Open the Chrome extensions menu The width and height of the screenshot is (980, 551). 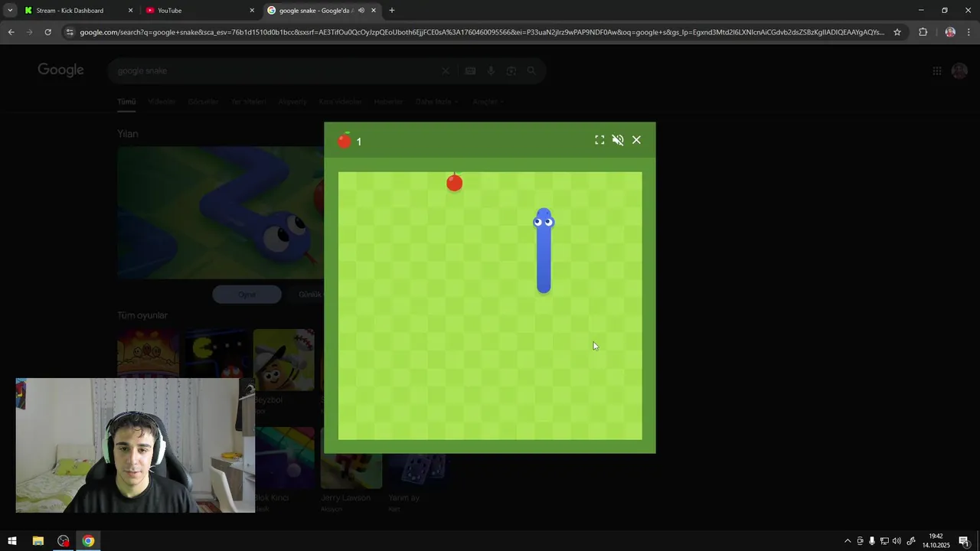coord(923,32)
